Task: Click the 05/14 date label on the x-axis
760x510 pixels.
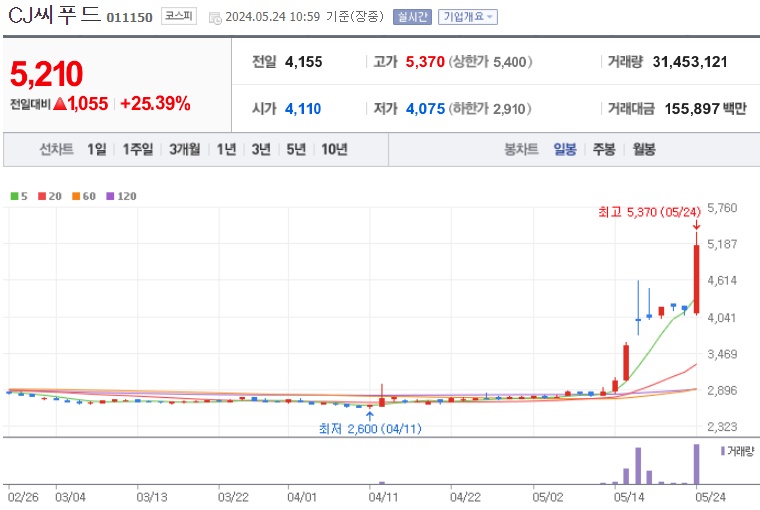Action: (x=629, y=497)
